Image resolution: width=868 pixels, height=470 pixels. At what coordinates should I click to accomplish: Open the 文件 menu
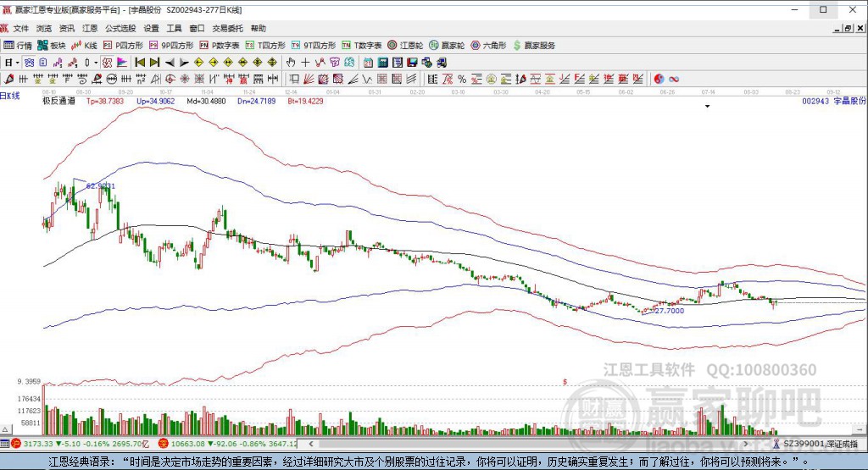(21, 28)
